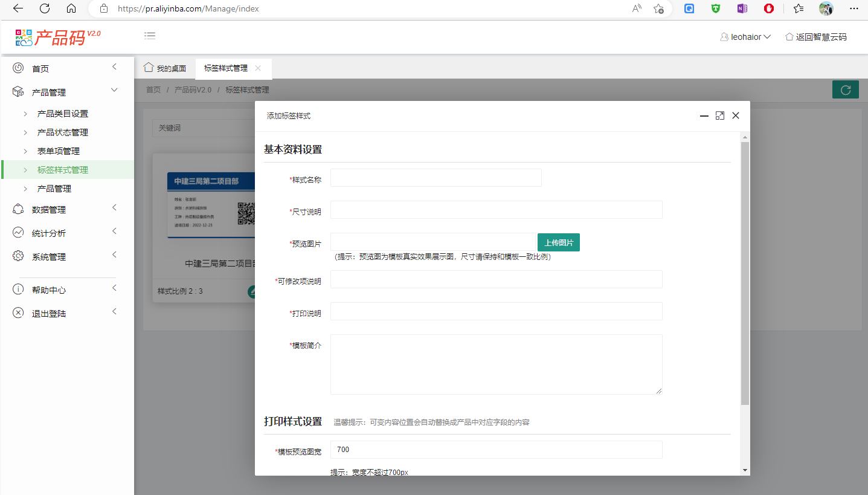Reload page with browser refresh icon
The image size is (868, 495).
click(x=45, y=8)
